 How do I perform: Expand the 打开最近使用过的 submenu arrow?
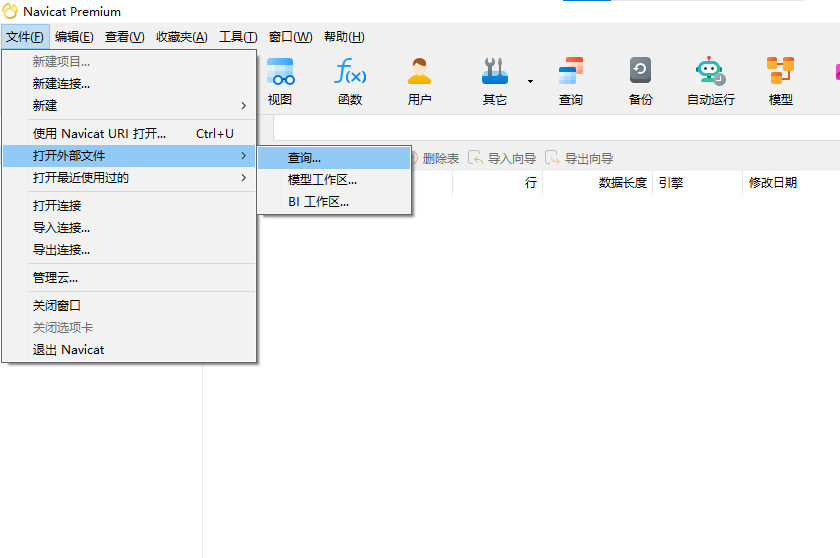(x=244, y=177)
